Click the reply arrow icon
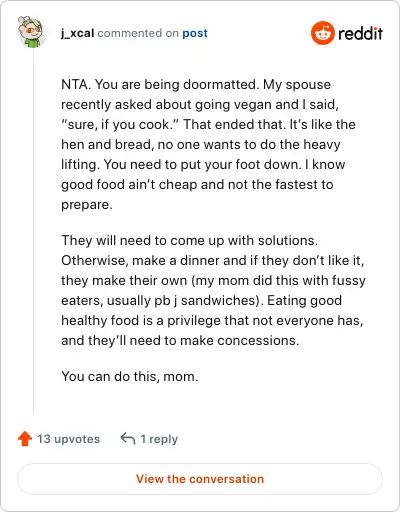This screenshot has height=512, width=400. 128,439
